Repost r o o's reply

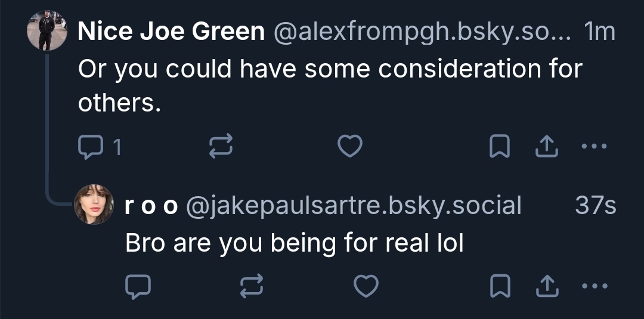click(251, 287)
